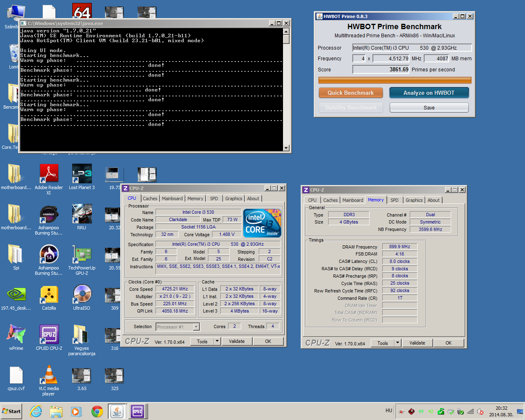Launch Lost Planet 3 from the desktop

pos(82,177)
